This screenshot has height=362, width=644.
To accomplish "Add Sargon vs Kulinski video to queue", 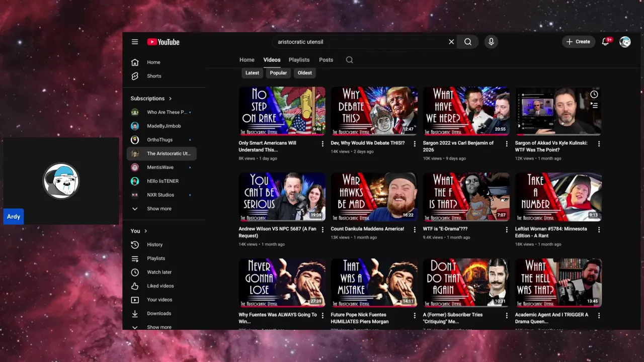I will pos(594,106).
